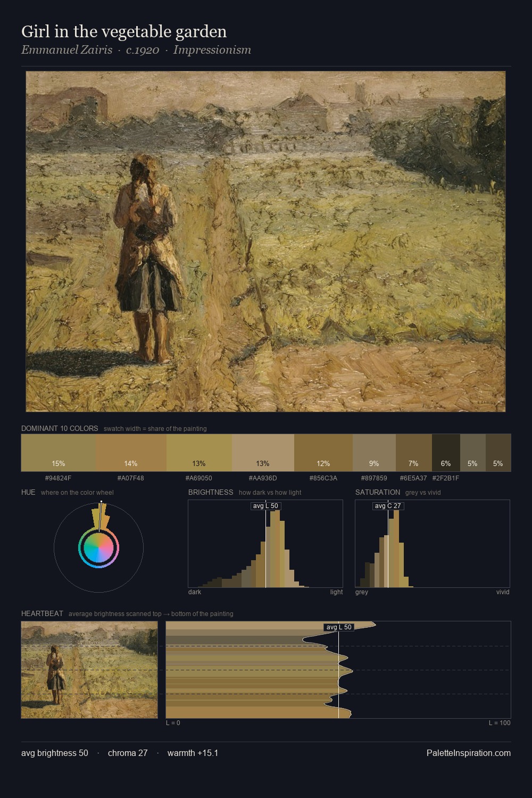Click the 'BRIGHTNESS' section heading
Screen dimensions: 532x798
pyautogui.click(x=211, y=492)
